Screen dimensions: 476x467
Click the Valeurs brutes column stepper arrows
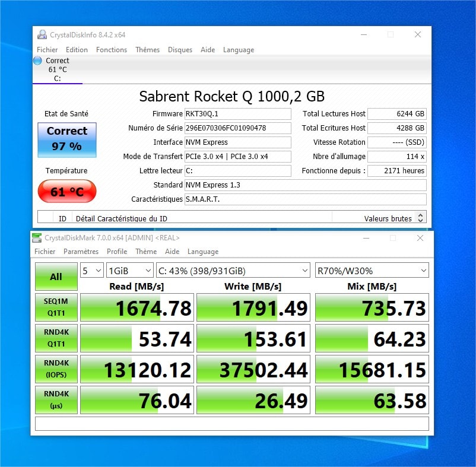click(x=420, y=217)
